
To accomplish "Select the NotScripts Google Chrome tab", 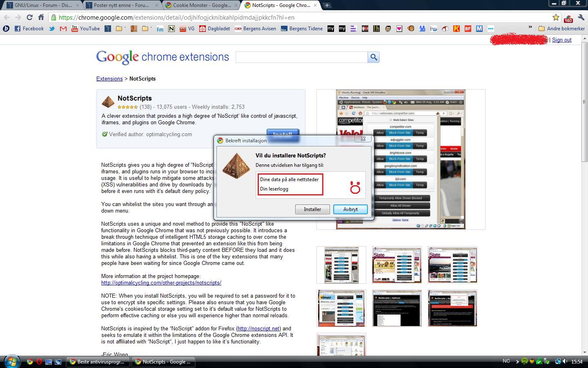I will (281, 5).
